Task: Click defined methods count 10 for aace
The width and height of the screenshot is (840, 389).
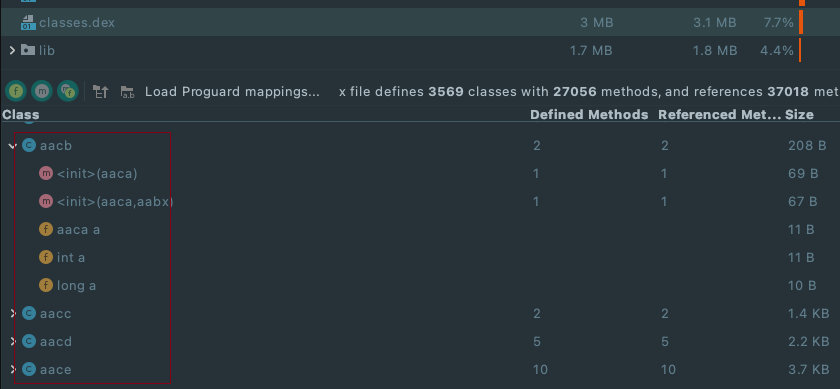Action: [540, 369]
